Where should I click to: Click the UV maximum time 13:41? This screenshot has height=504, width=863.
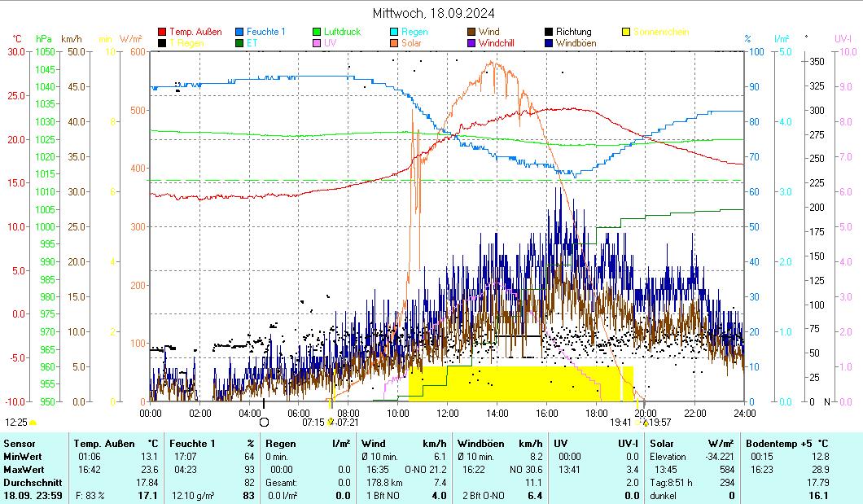[x=569, y=470]
